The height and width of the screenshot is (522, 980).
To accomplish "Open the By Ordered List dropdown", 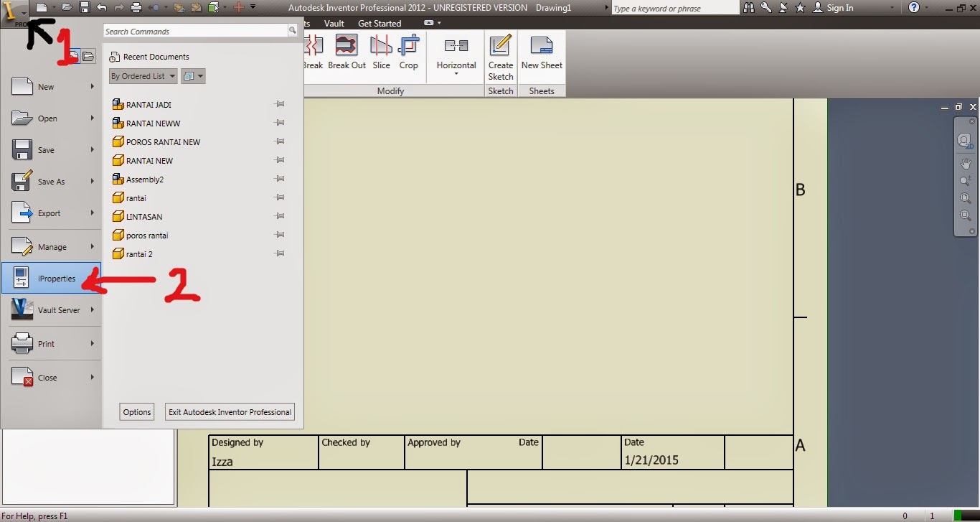I will tap(143, 76).
